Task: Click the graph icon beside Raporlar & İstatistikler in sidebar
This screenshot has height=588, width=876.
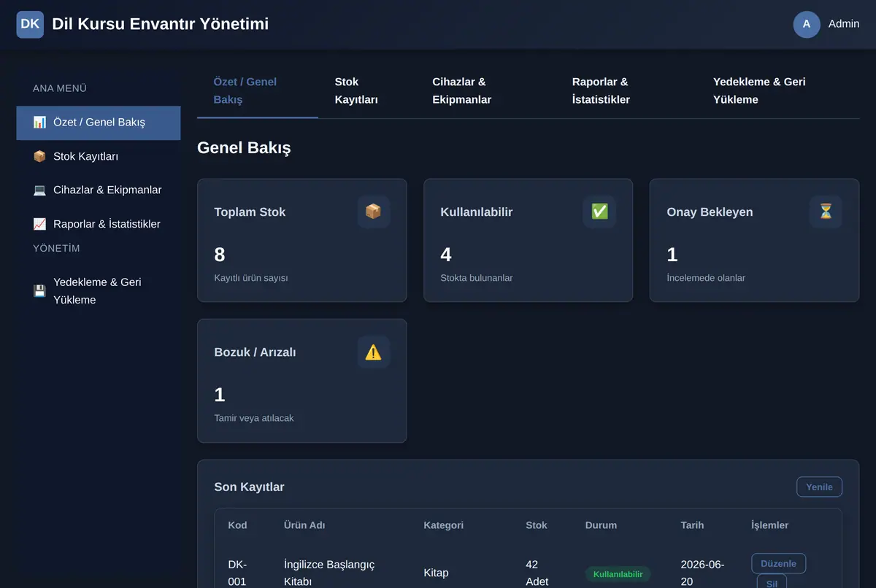Action: tap(39, 224)
